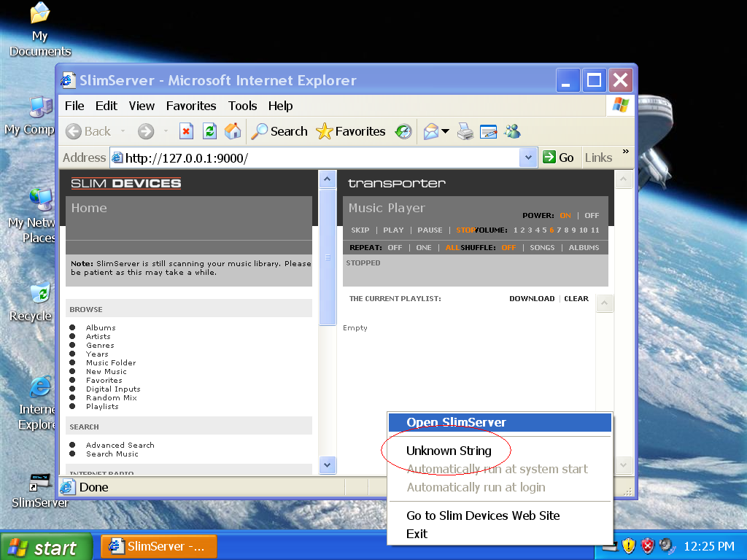Go to the browser Home icon
Image resolution: width=747 pixels, height=560 pixels.
click(x=233, y=131)
